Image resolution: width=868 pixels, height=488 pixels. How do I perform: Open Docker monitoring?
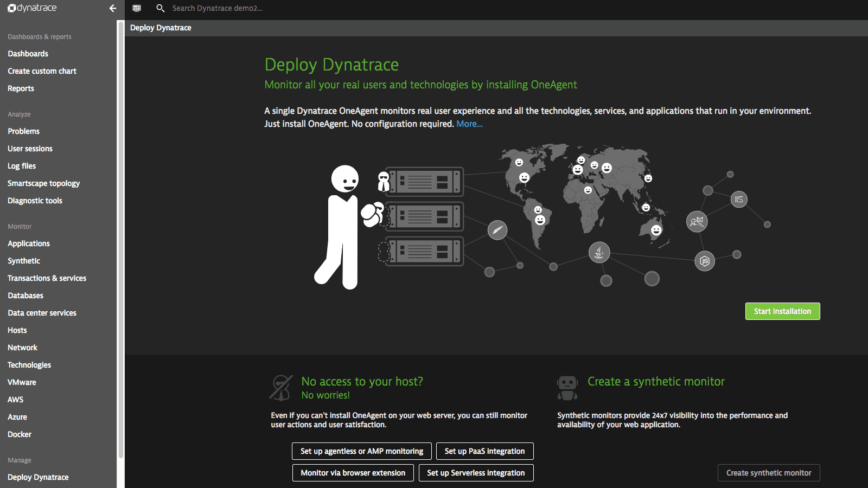click(20, 434)
